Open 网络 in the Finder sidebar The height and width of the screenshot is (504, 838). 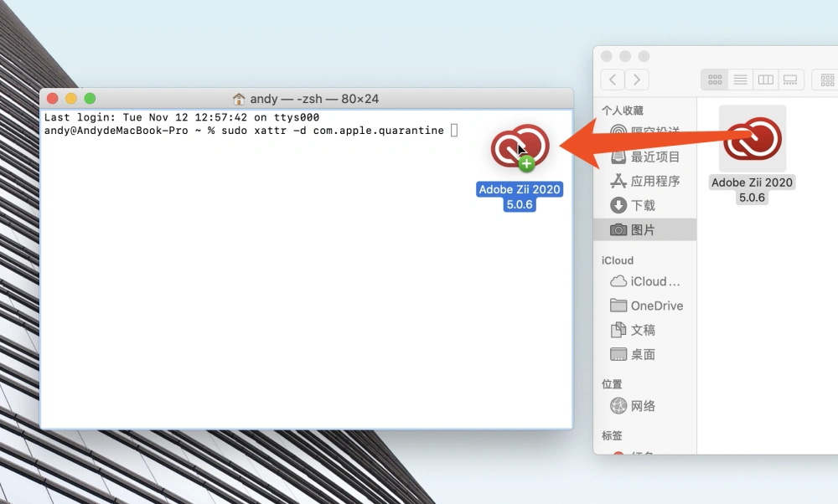click(x=644, y=406)
